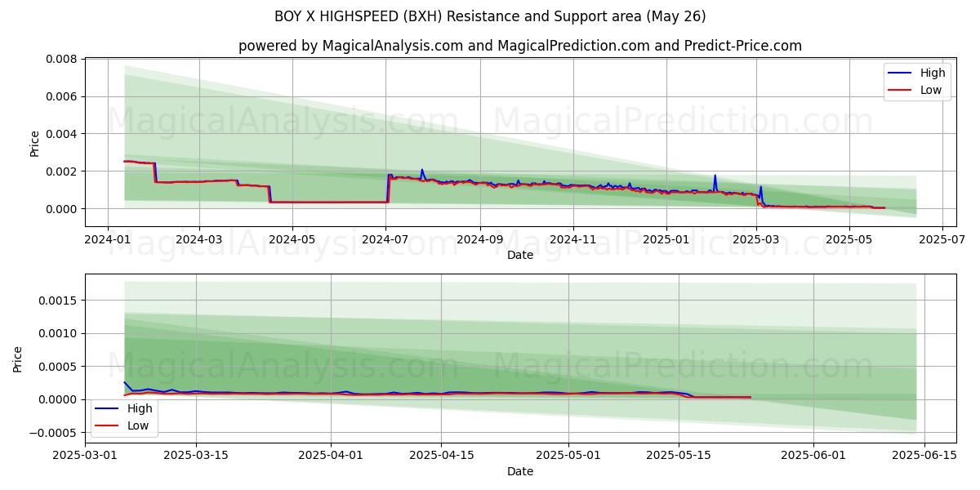
Task: Click the 2025-01 date tick
Action: point(666,240)
